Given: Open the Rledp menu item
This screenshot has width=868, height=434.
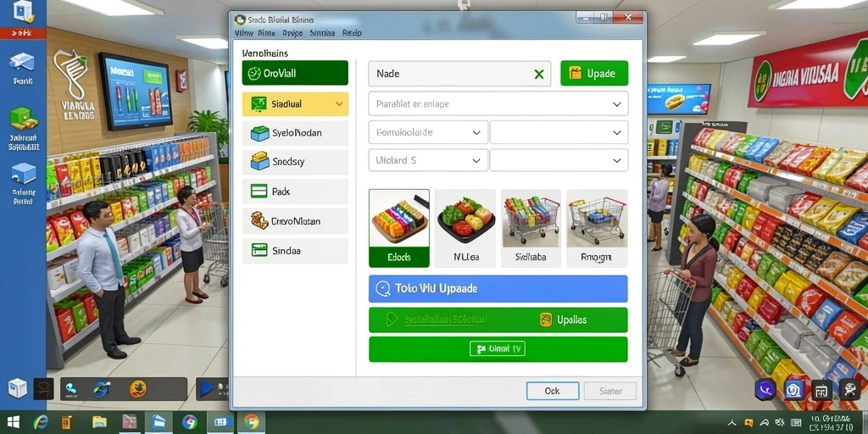Looking at the screenshot, I should coord(352,33).
